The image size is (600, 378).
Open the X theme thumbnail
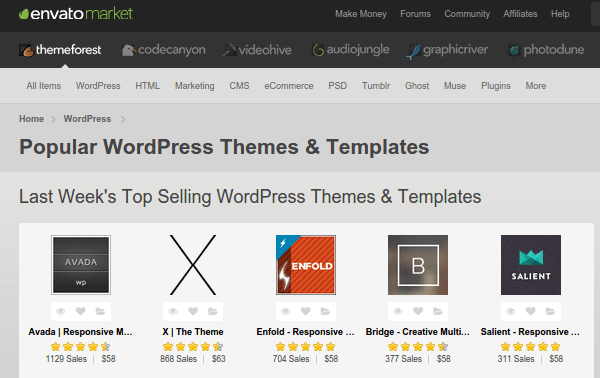coord(193,265)
